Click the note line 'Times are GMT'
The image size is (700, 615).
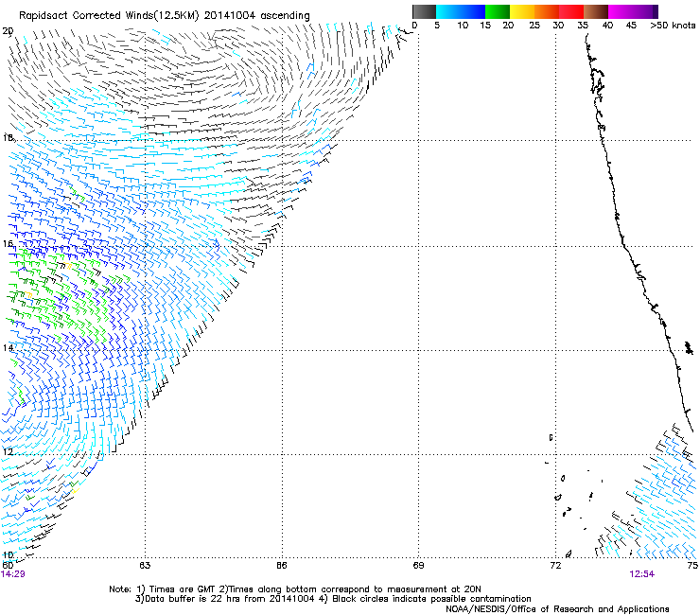coord(183,589)
